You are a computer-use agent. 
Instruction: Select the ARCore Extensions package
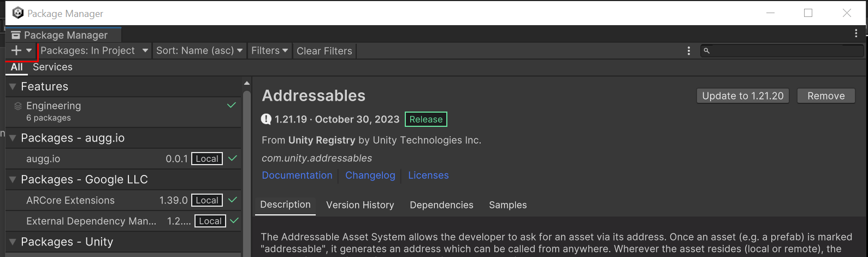coord(70,201)
